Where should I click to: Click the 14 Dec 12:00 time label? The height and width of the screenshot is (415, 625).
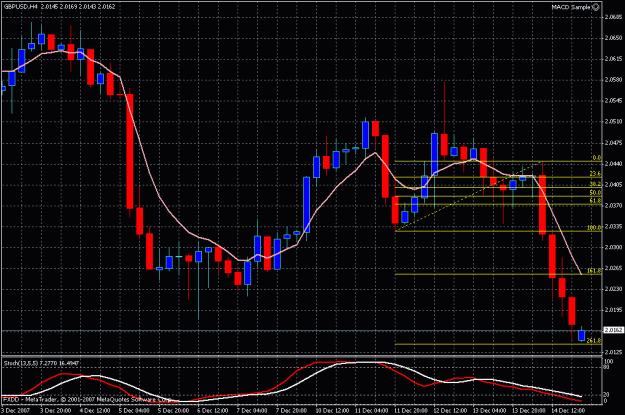(x=568, y=410)
